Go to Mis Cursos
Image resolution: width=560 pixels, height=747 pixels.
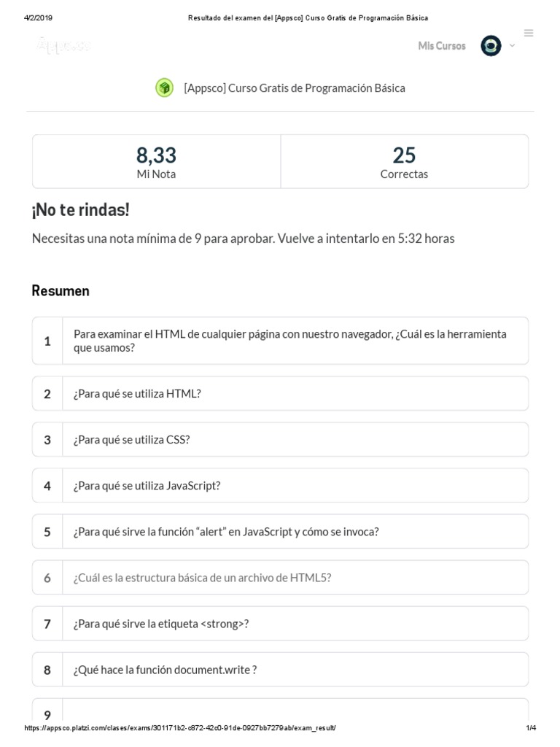click(441, 46)
